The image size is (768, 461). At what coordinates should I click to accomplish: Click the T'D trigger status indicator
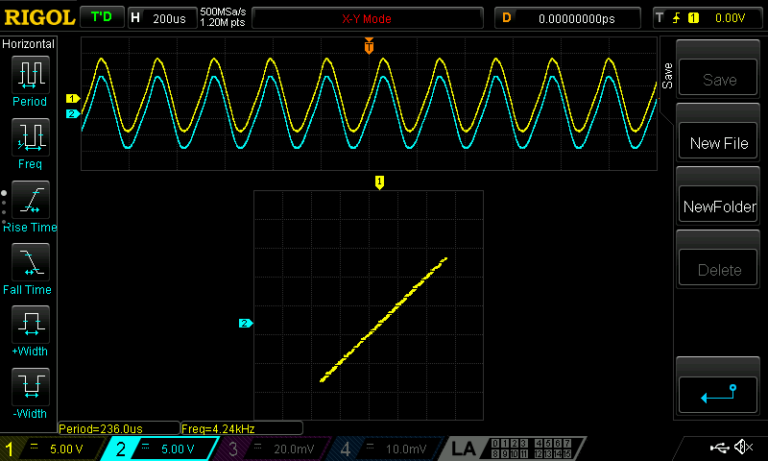[101, 18]
